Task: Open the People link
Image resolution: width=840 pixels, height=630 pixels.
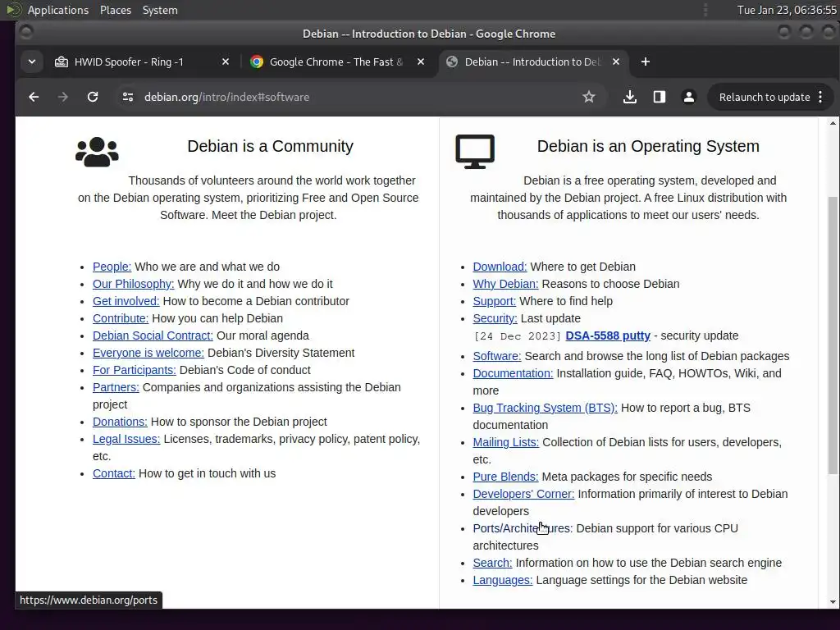Action: (x=112, y=267)
